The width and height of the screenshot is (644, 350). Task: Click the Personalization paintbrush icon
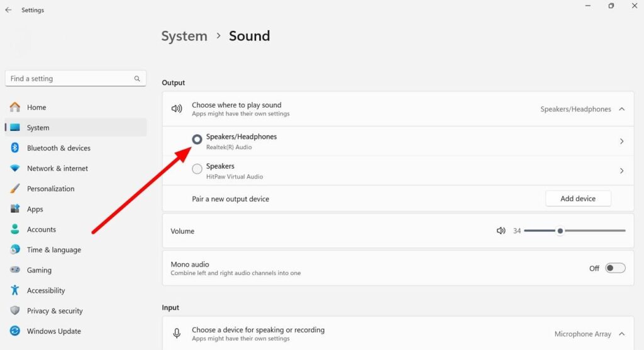pos(15,188)
